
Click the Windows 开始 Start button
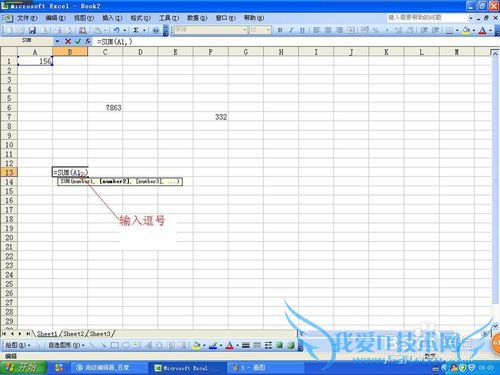[22, 368]
